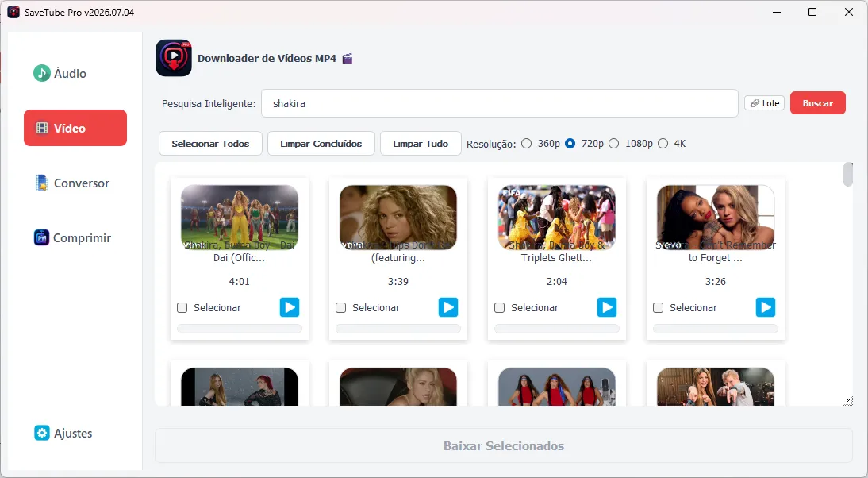
Task: Click the SaveTube app icon in the title bar
Action: [x=13, y=12]
